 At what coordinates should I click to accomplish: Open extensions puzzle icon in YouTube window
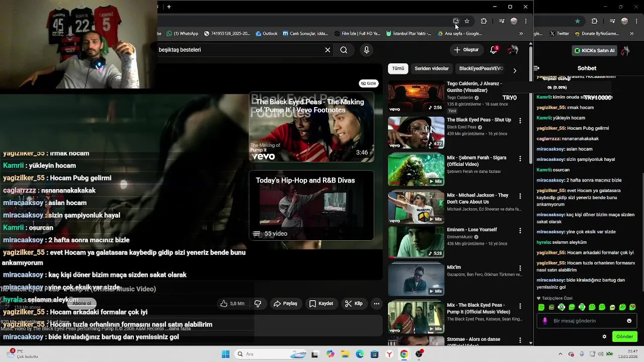pos(484,21)
